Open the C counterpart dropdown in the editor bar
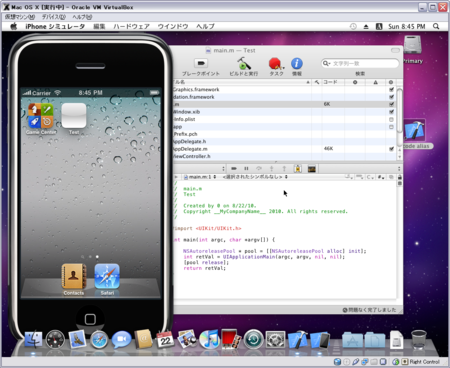The width and height of the screenshot is (450, 368). [x=370, y=177]
